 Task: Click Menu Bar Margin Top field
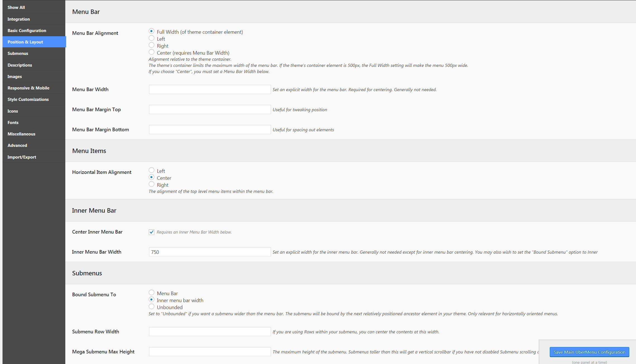click(210, 110)
